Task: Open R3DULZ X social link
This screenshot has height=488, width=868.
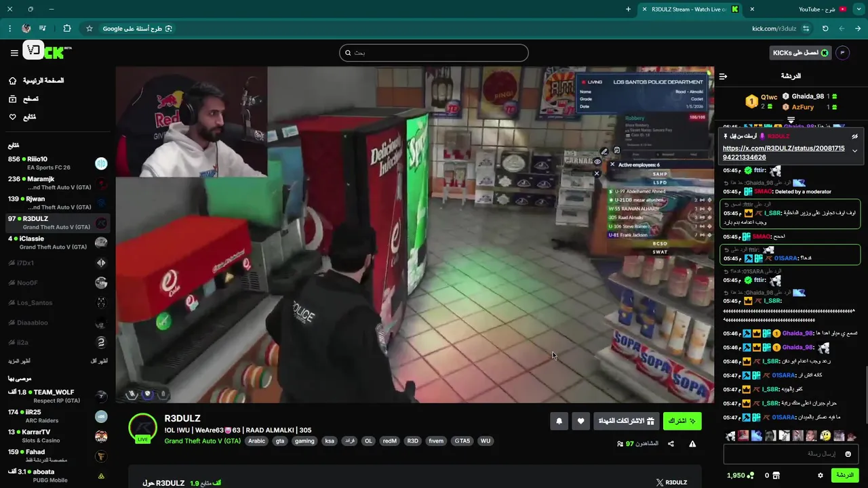Action: 671,483
